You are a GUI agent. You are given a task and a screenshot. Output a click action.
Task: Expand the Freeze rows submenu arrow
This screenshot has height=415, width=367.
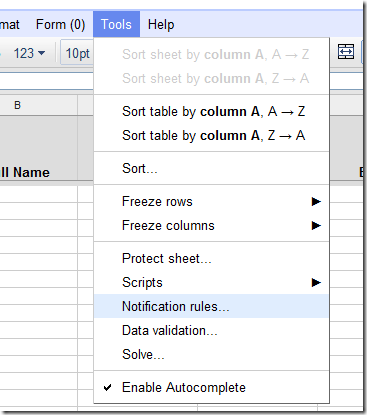[316, 201]
